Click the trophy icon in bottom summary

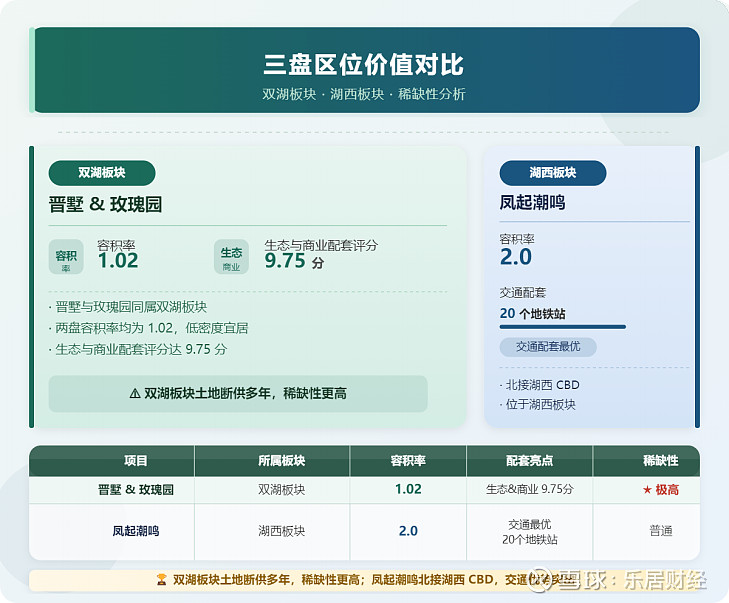[x=161, y=580]
